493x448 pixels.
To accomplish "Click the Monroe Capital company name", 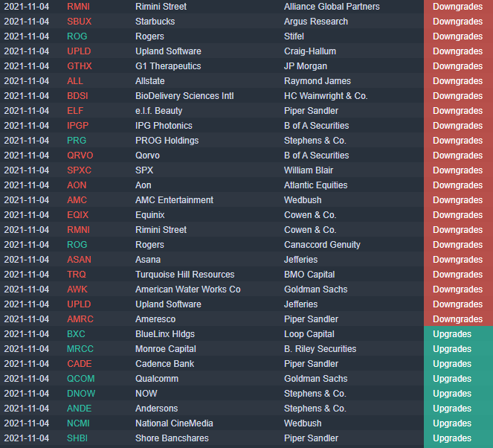I will coord(166,349).
